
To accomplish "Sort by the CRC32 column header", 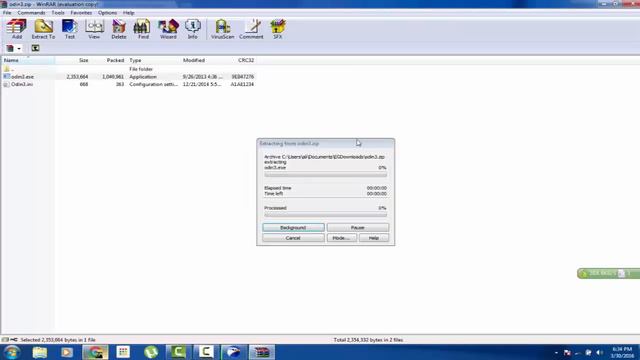I will [242, 60].
